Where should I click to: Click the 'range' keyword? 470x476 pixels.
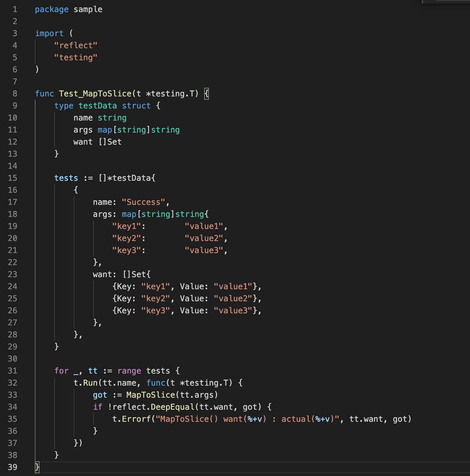129,371
